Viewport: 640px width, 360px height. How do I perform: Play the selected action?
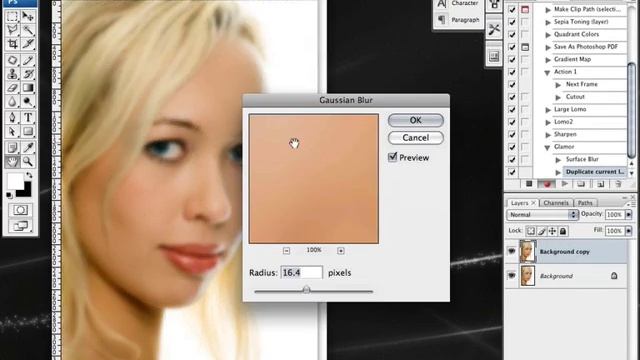[x=565, y=184]
